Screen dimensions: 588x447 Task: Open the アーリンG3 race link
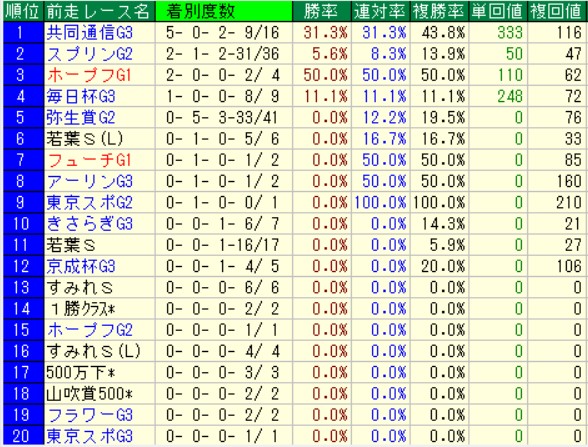pyautogui.click(x=90, y=182)
